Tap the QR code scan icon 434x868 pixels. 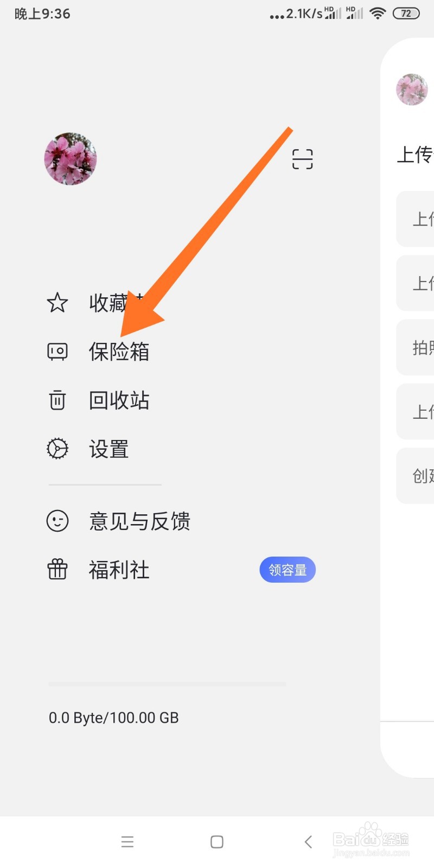pyautogui.click(x=302, y=159)
